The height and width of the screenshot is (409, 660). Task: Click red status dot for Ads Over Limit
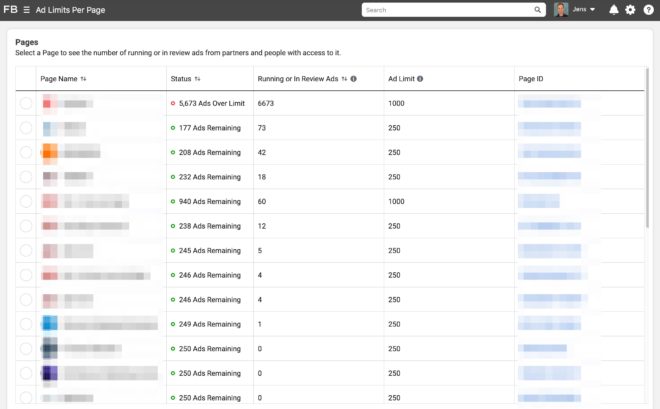(173, 103)
